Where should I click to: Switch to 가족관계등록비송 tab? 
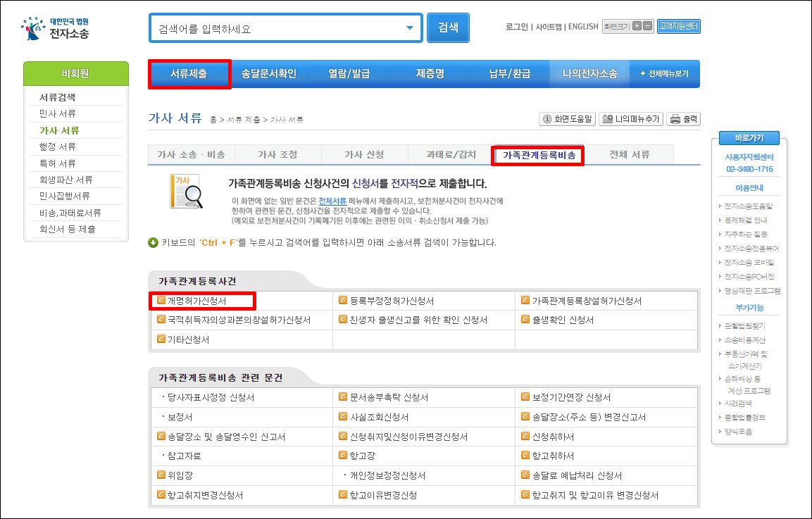point(539,155)
